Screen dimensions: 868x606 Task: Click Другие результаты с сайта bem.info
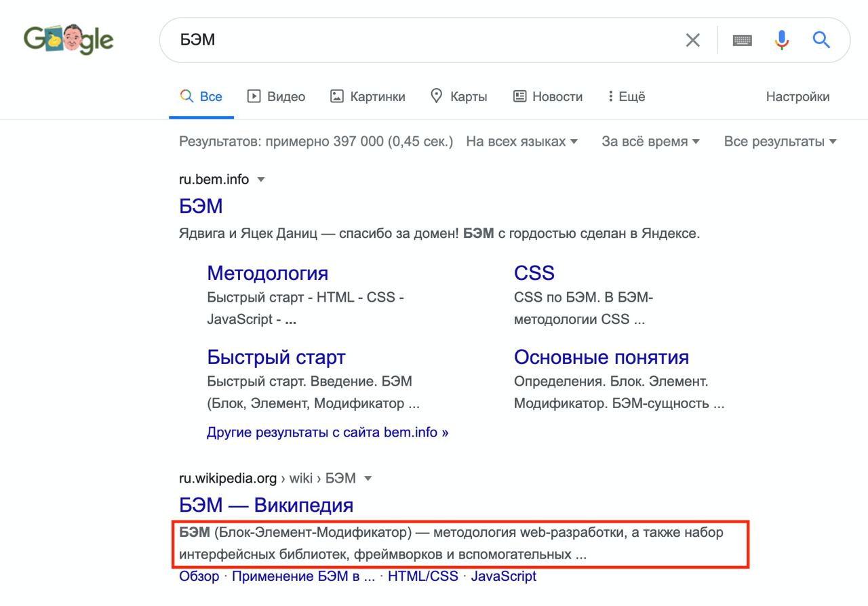[328, 432]
